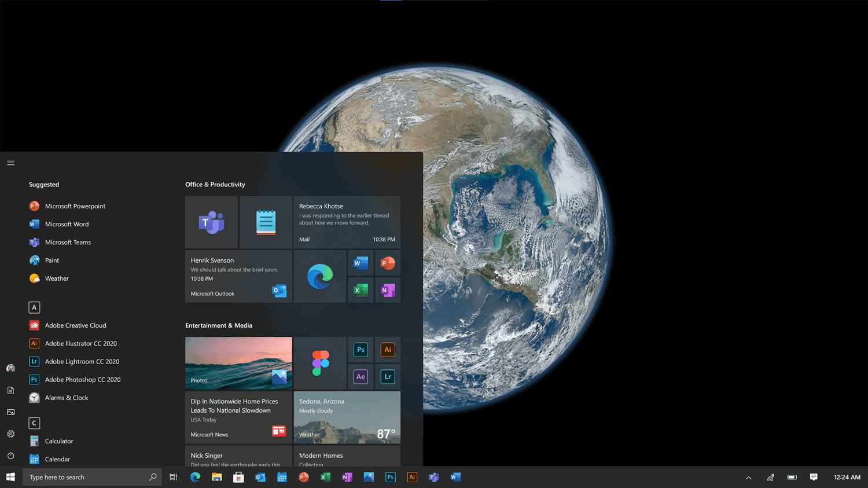The width and height of the screenshot is (868, 488).
Task: Open Microsoft Powerpoint from the Suggested list
Action: (67, 206)
